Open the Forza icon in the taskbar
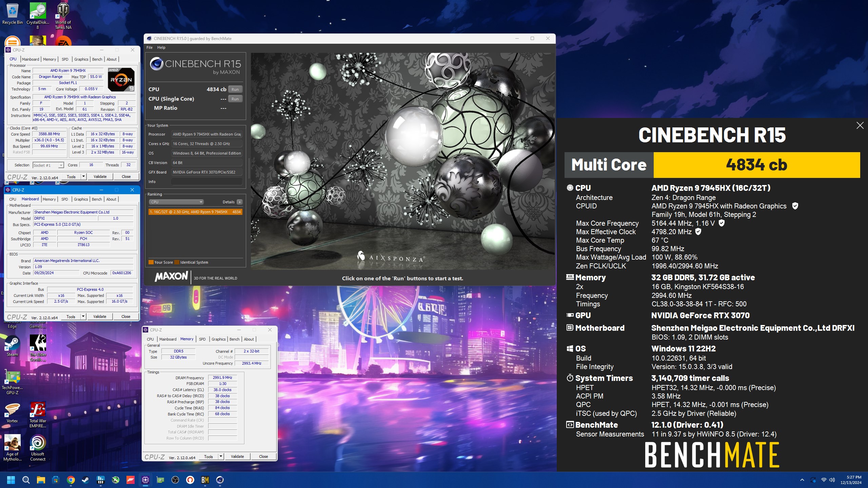The width and height of the screenshot is (868, 488). coord(131,480)
